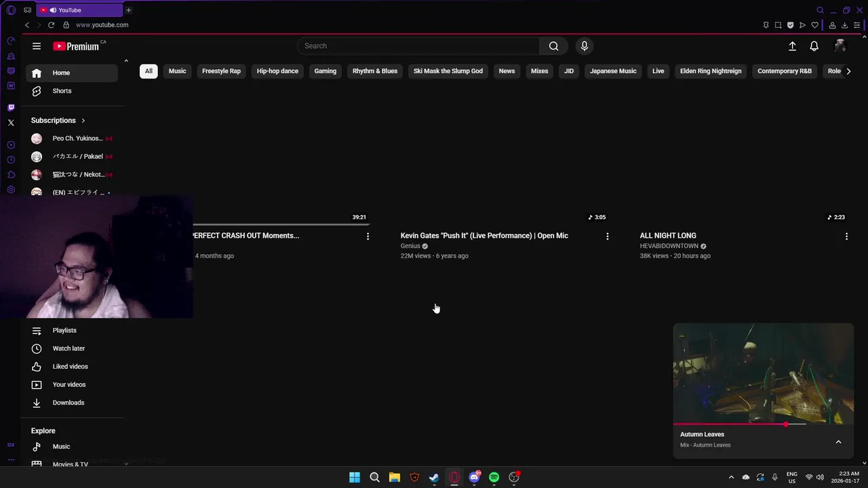Open the Twitch icon in the Opera sidebar
This screenshot has height=488, width=868.
pos(11,108)
